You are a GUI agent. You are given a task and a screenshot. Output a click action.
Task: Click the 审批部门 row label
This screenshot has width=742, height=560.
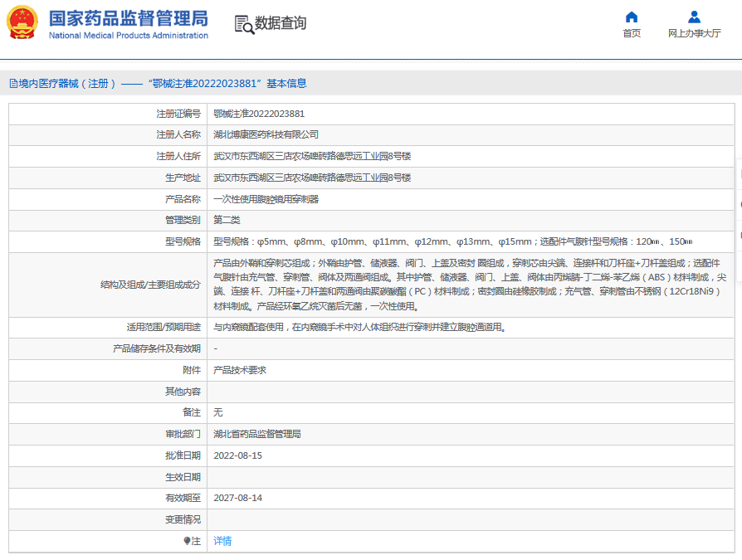(183, 434)
